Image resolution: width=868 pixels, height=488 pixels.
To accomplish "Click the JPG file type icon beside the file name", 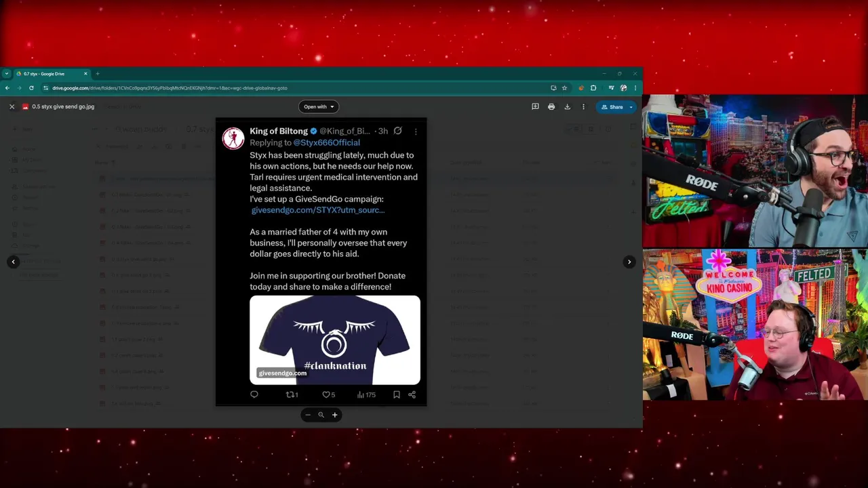I will coord(25,106).
